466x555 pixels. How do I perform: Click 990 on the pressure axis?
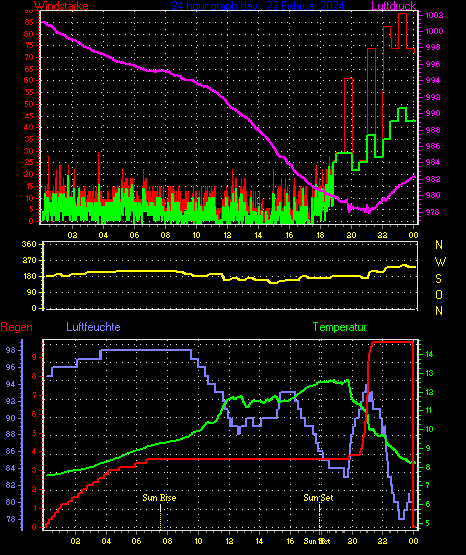[433, 113]
